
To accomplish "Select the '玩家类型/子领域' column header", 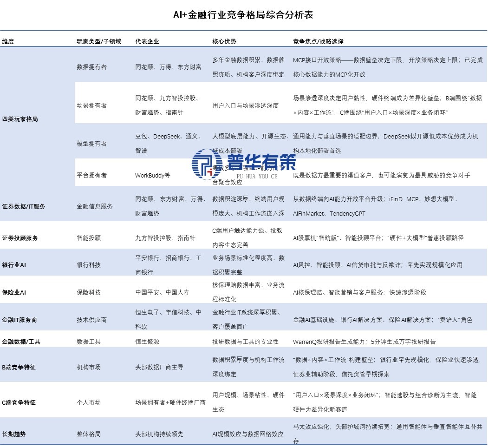I will pyautogui.click(x=99, y=41).
